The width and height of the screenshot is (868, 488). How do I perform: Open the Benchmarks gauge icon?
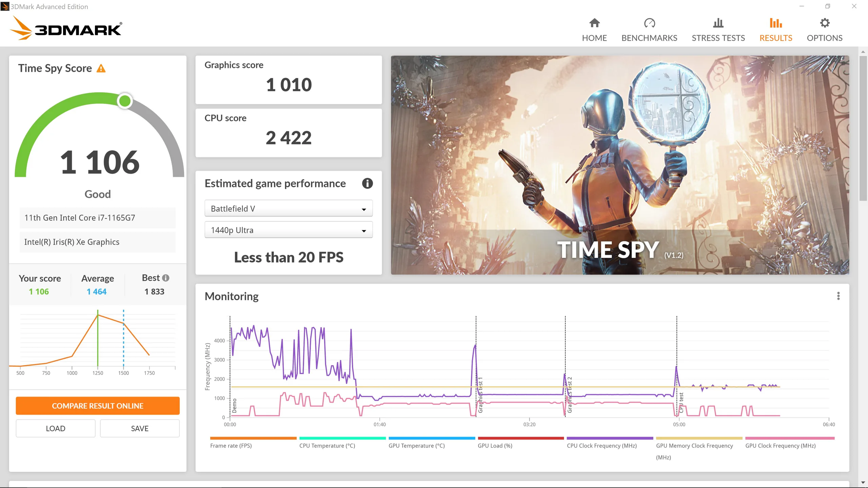point(649,23)
